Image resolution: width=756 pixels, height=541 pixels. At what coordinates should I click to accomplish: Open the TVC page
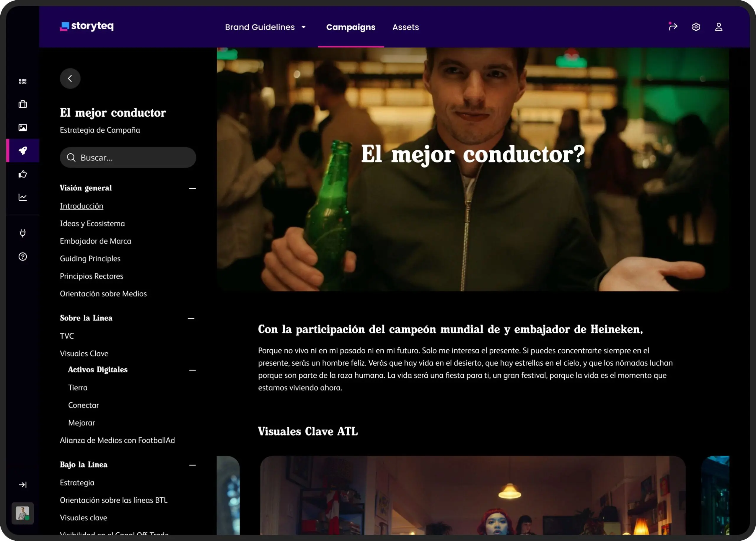67,336
